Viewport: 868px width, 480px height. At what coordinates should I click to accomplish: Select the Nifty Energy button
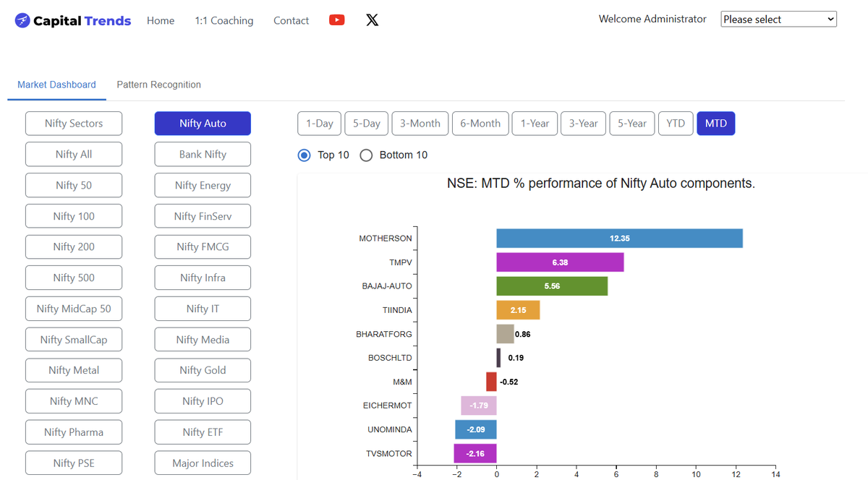click(x=203, y=185)
